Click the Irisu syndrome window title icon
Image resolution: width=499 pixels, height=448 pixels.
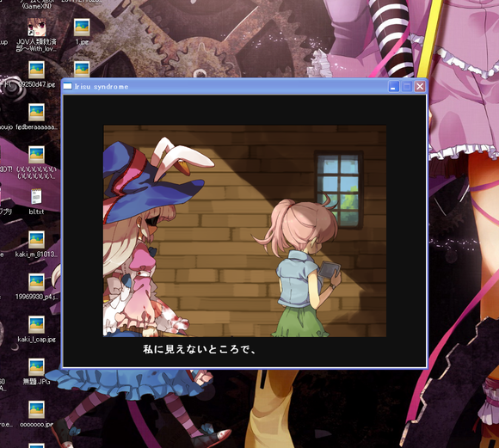(x=67, y=86)
